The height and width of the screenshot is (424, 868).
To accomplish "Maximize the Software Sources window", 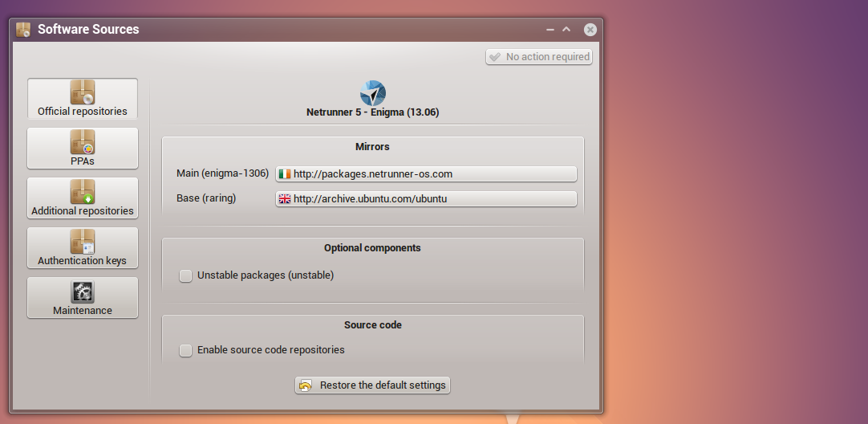I will [x=566, y=30].
